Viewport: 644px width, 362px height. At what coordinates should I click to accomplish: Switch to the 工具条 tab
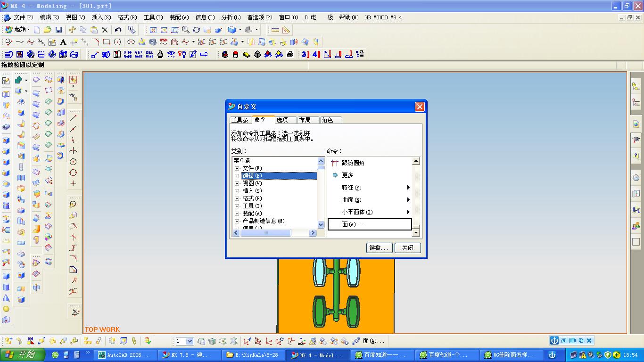239,120
